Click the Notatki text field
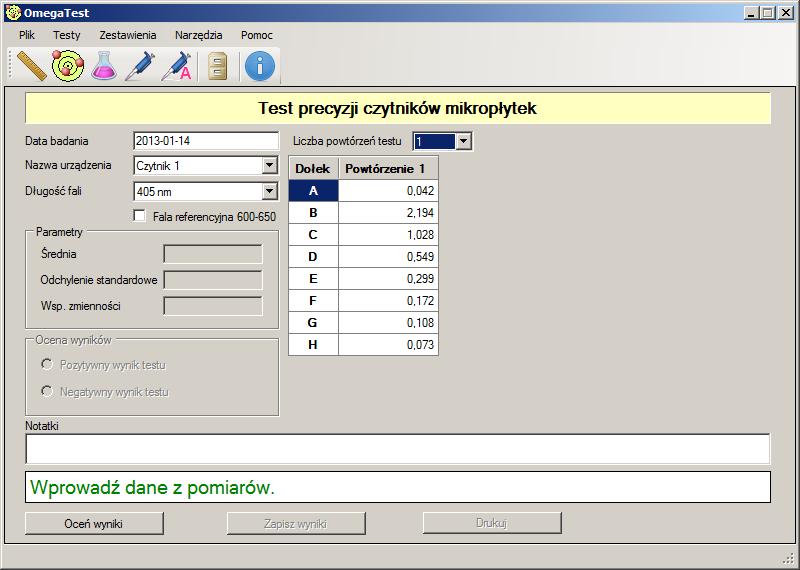 coord(397,449)
